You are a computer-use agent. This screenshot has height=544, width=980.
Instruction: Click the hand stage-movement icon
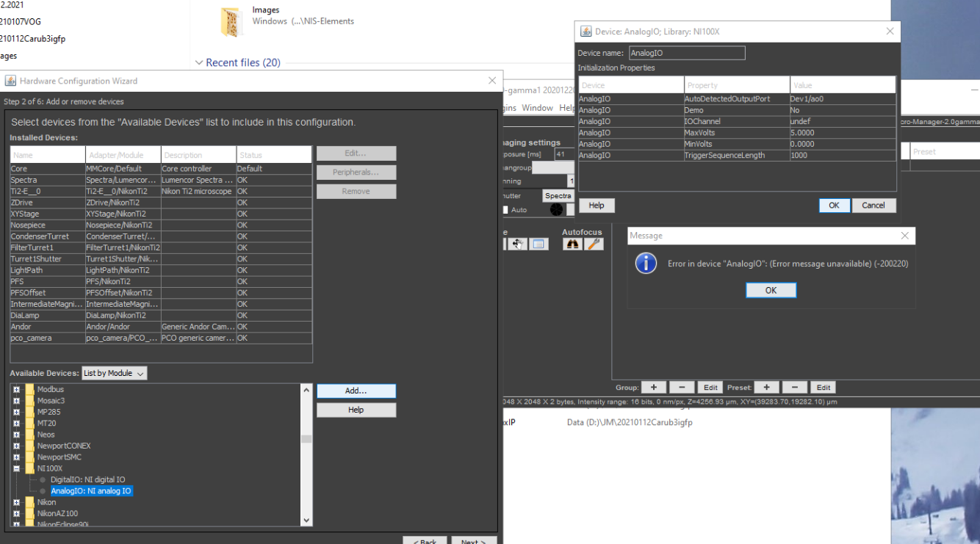[518, 244]
